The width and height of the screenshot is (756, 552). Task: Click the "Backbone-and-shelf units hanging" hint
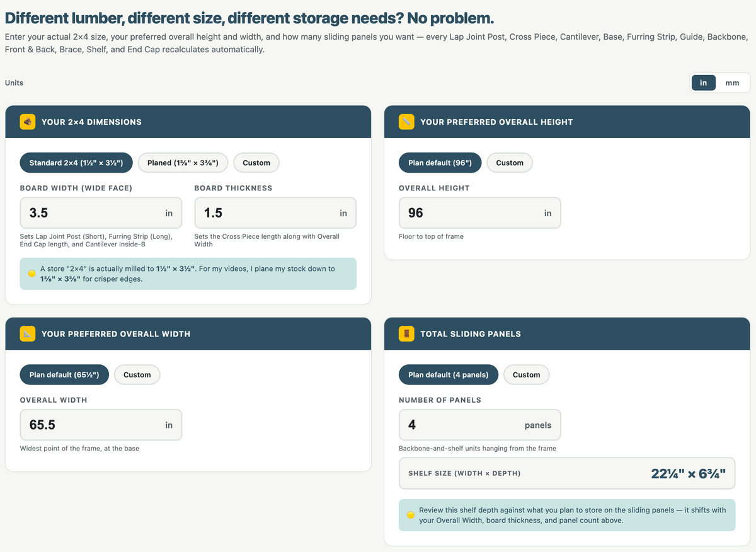[478, 448]
